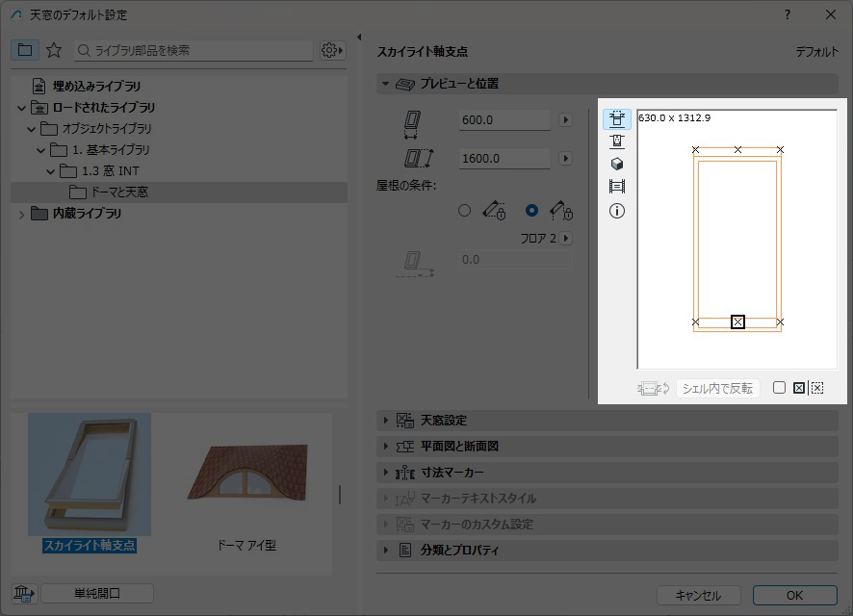Switch preview to elevation view icon

[x=617, y=141]
